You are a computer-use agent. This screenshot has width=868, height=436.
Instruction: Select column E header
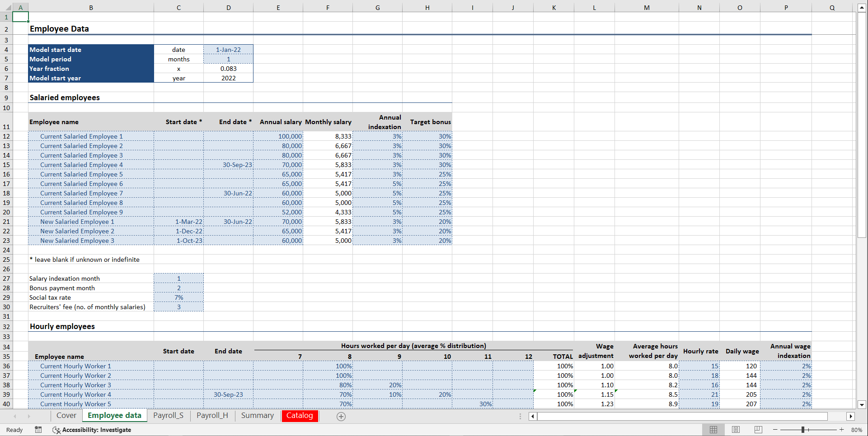278,7
